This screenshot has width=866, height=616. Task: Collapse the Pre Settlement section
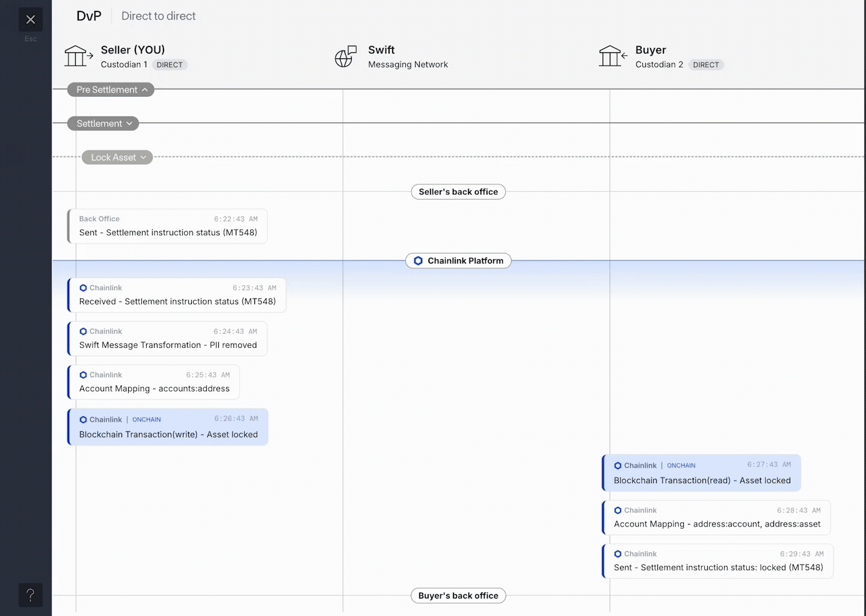pos(110,90)
